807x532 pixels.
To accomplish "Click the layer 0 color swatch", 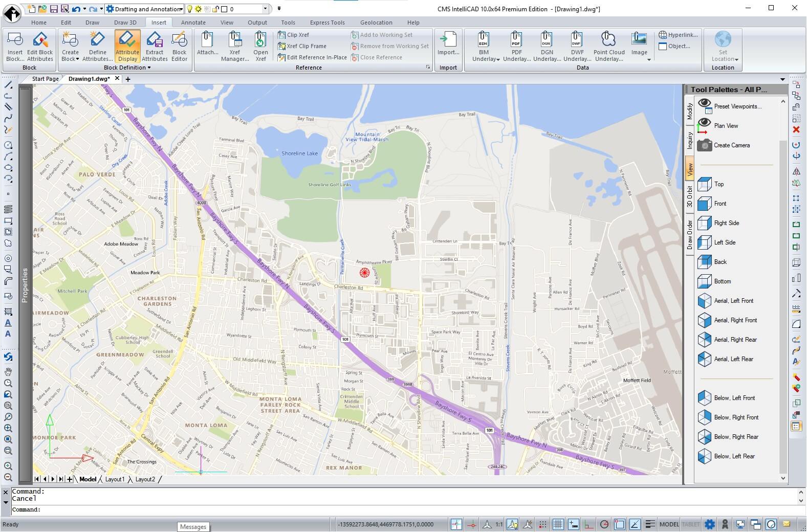I will click(x=225, y=9).
